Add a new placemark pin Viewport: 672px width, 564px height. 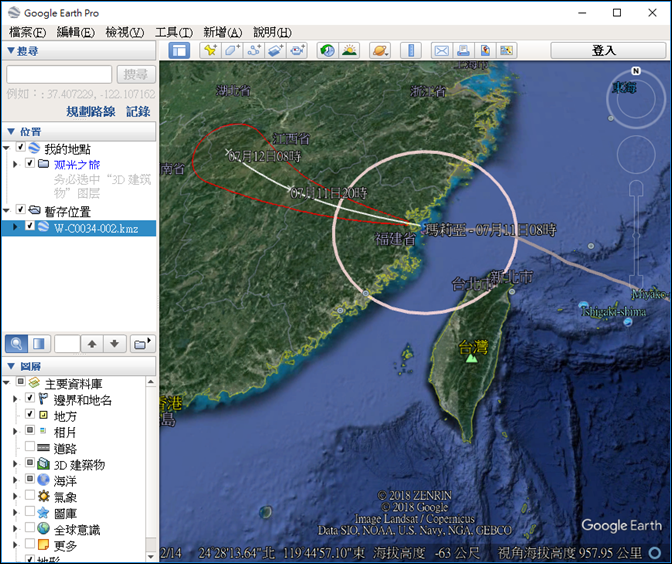tap(210, 51)
